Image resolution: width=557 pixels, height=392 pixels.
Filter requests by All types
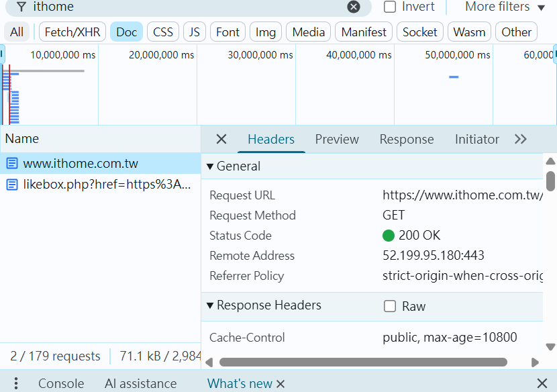[17, 32]
